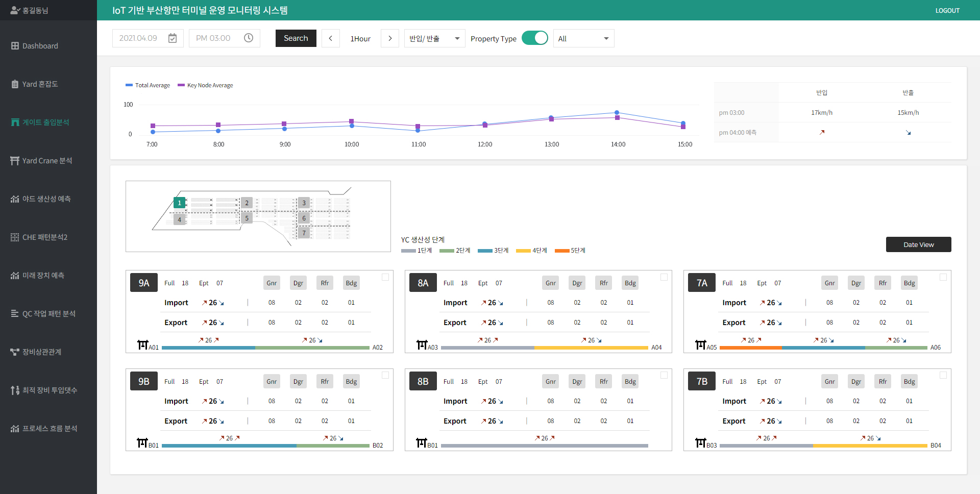This screenshot has width=980, height=494.
Task: Click the Date View button
Action: 918,244
